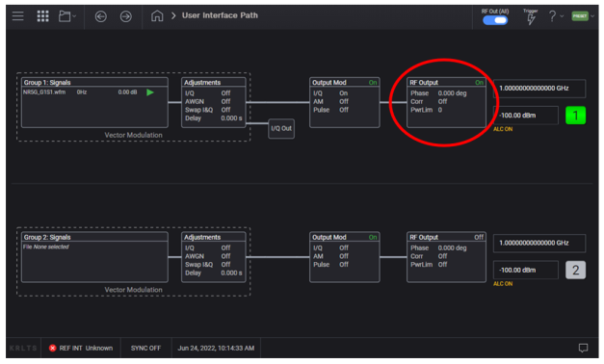Open the Trigger lightning icon

point(531,18)
